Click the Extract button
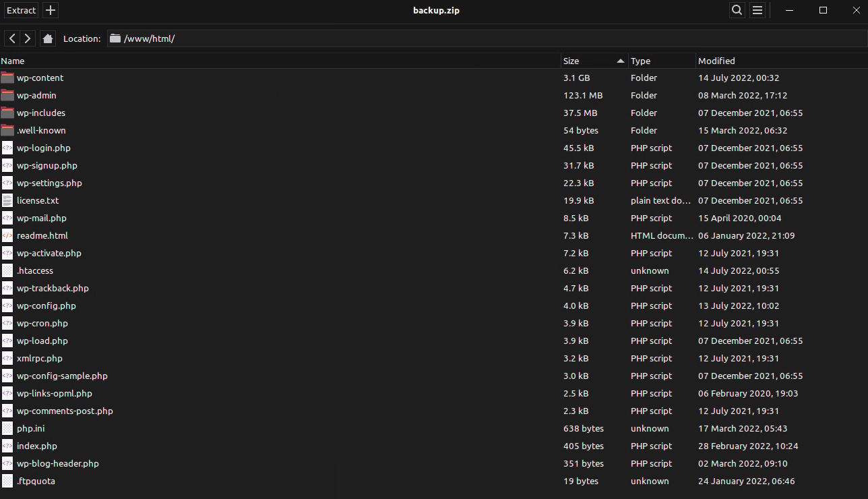The image size is (868, 499). point(21,10)
